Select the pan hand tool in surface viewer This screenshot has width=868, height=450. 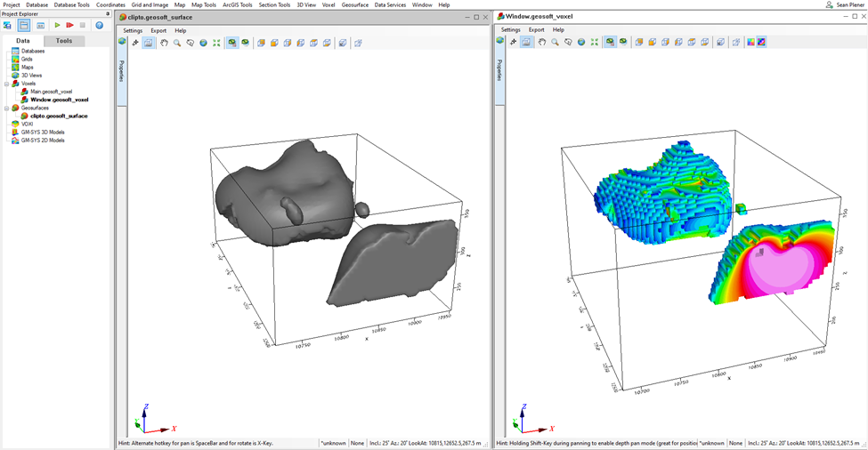click(164, 43)
